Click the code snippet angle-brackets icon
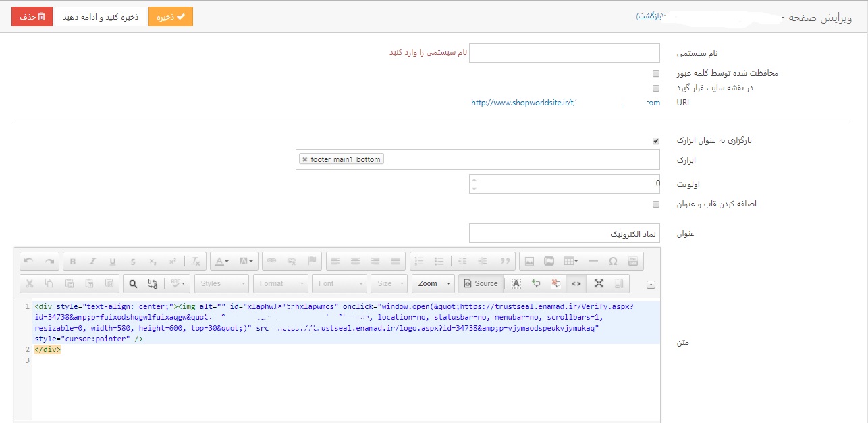868x423 pixels. coord(576,283)
